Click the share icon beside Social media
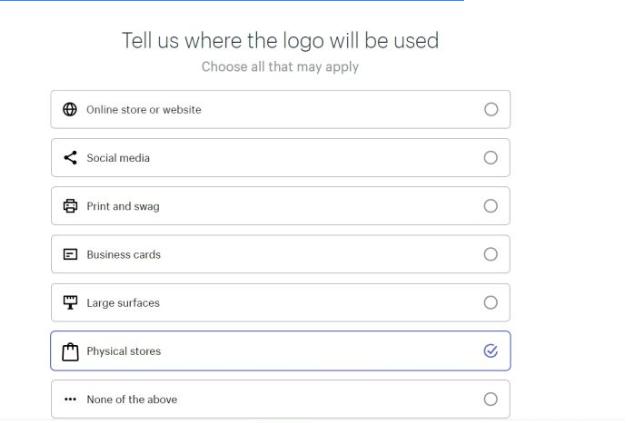The width and height of the screenshot is (634, 423). tap(70, 158)
